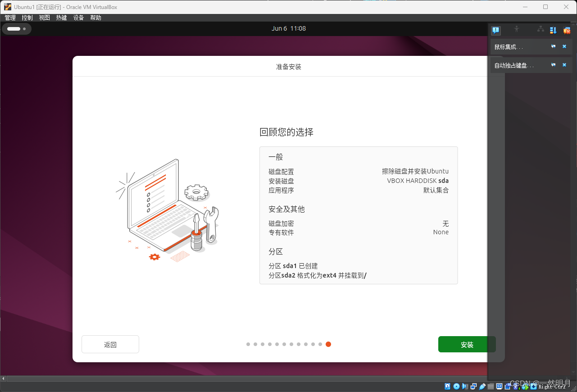Click the grayed-out hierarchy icon in notification panel
This screenshot has height=392, width=577.
[x=541, y=29]
